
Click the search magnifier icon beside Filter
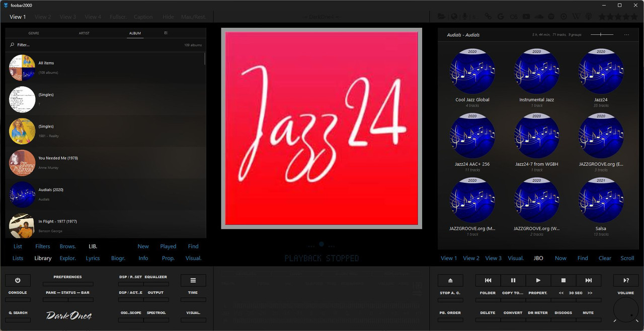(12, 45)
